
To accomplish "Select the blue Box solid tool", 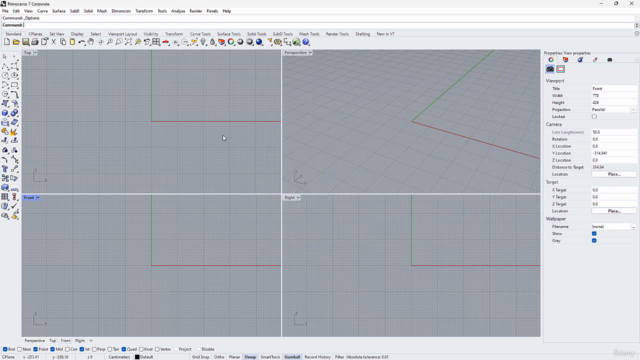I will coord(5,113).
